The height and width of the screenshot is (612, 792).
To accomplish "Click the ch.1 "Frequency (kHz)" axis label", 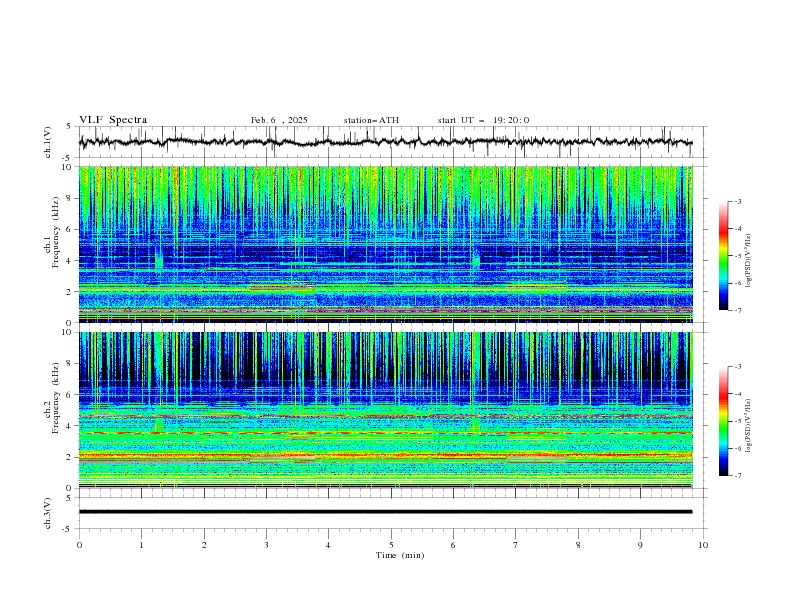I will coord(56,232).
